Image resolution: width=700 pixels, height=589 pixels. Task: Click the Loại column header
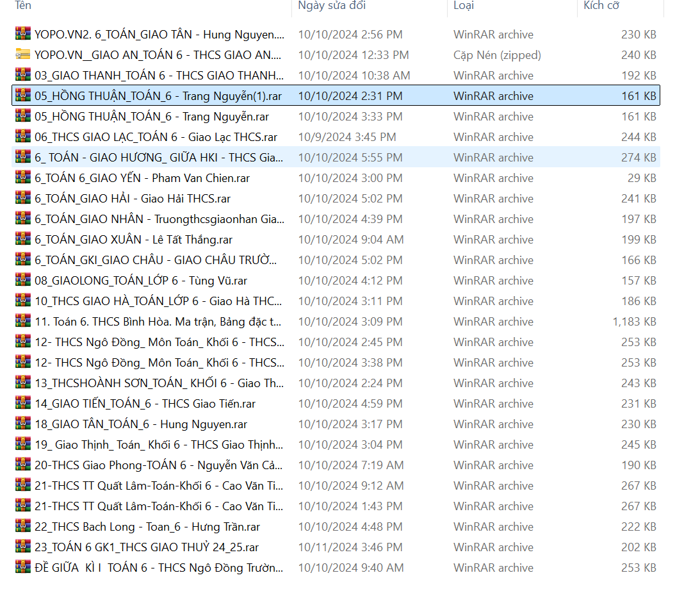click(x=464, y=6)
